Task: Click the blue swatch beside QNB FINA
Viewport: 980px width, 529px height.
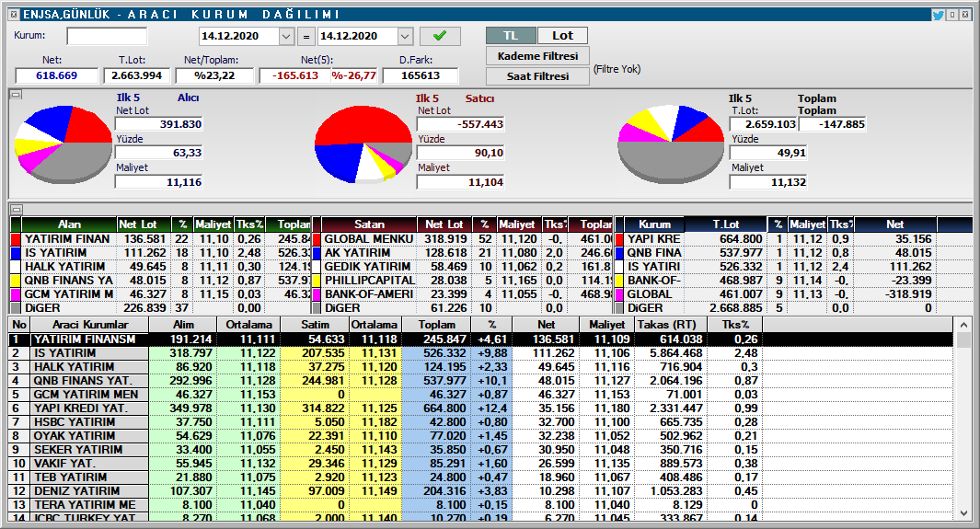Action: pos(619,253)
